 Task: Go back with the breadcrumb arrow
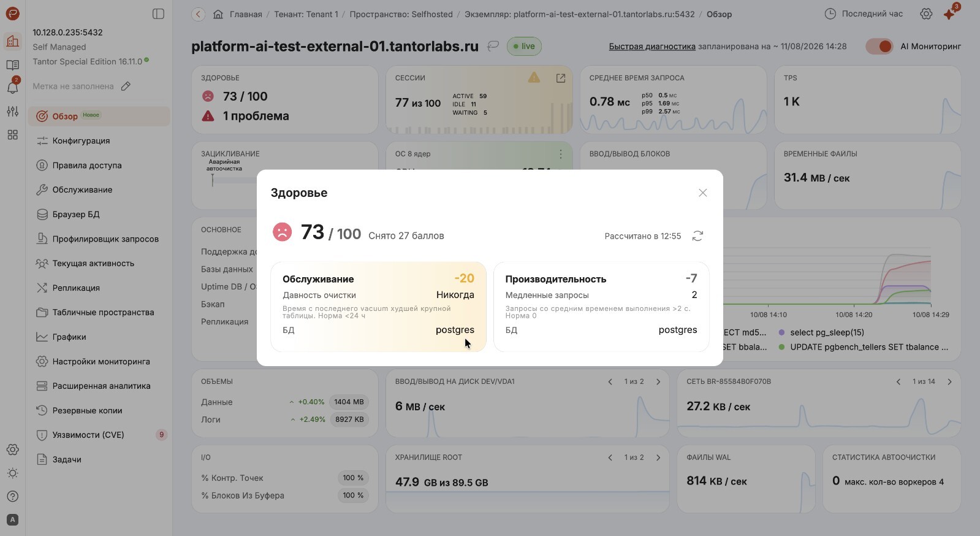pyautogui.click(x=198, y=14)
